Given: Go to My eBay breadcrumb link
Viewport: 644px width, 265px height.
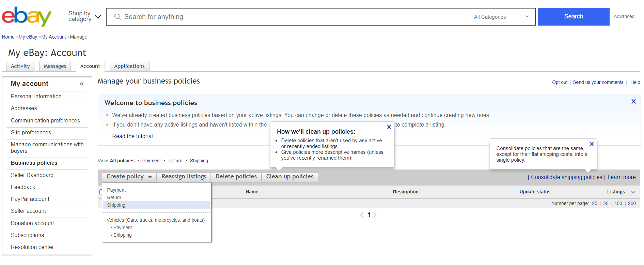Looking at the screenshot, I should click(x=28, y=37).
